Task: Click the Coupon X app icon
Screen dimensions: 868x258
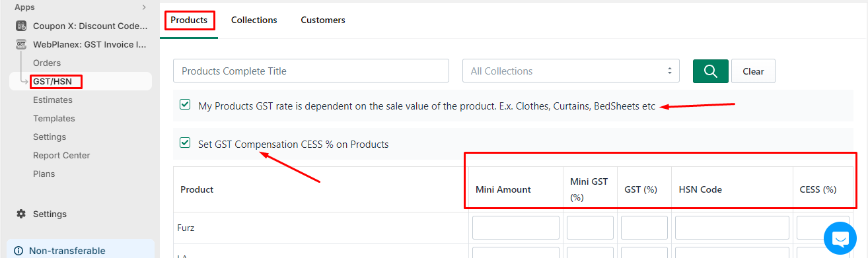Action: coord(20,26)
